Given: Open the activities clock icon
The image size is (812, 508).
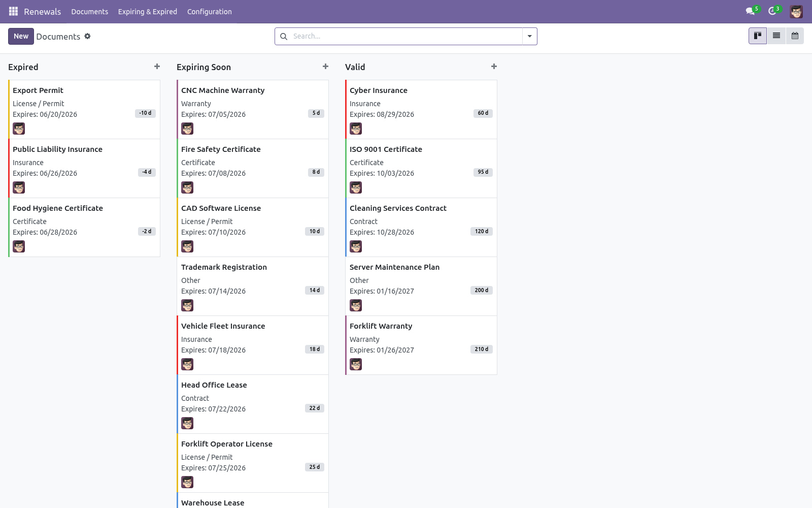Looking at the screenshot, I should pyautogui.click(x=772, y=11).
